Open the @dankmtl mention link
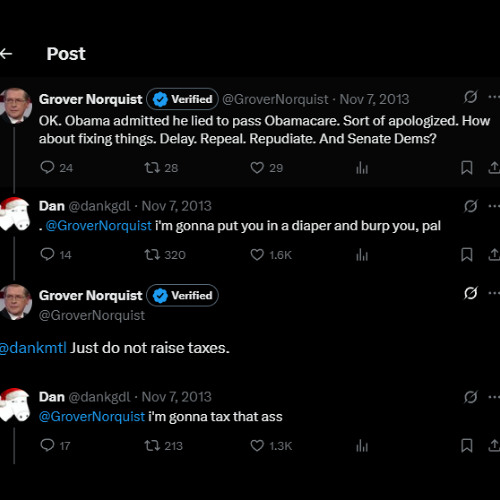 tap(33, 348)
